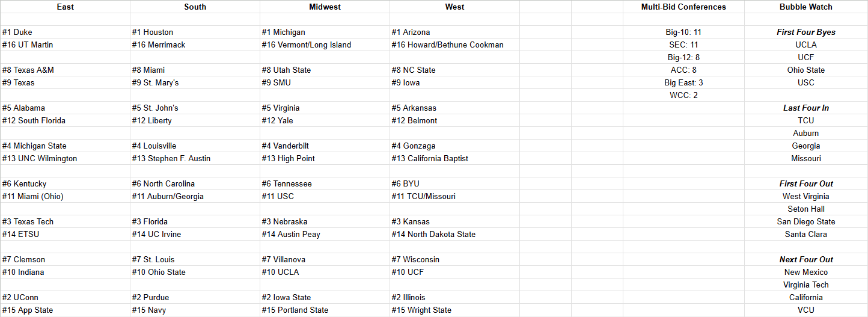This screenshot has width=868, height=317.
Task: Select the Midwest region header cell
Action: (325, 7)
